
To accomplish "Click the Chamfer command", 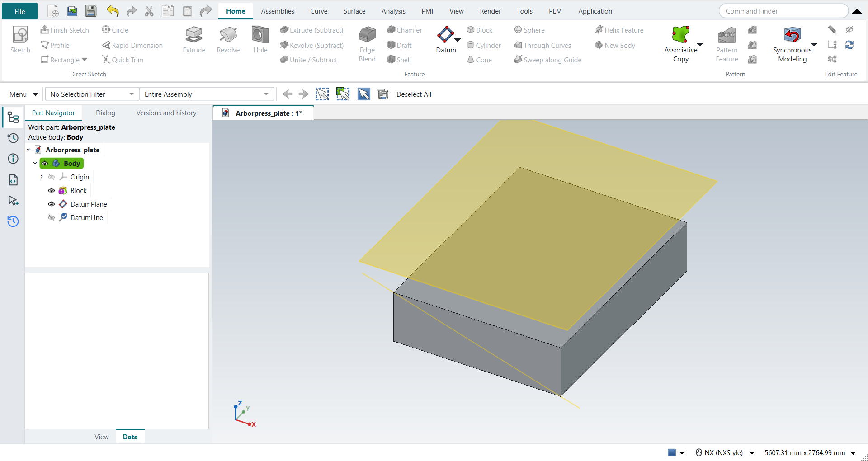I will tap(405, 30).
